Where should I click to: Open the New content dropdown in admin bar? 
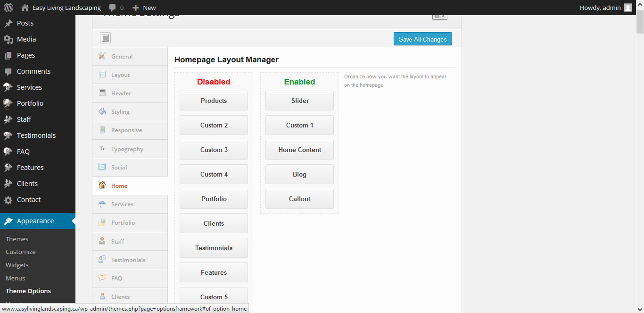[x=144, y=8]
